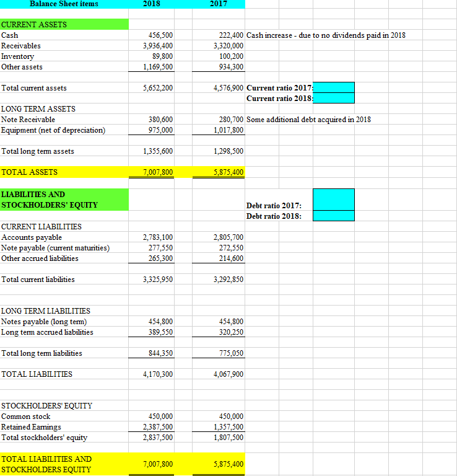Select Equipment 2018 value 975,000
This screenshot has width=457, height=476.
point(160,130)
